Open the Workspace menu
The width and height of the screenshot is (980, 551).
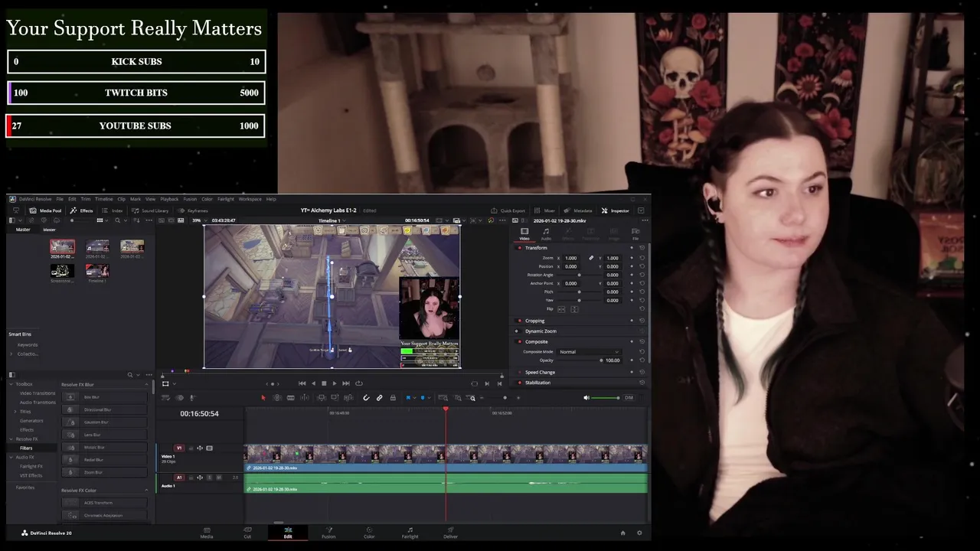(x=250, y=199)
